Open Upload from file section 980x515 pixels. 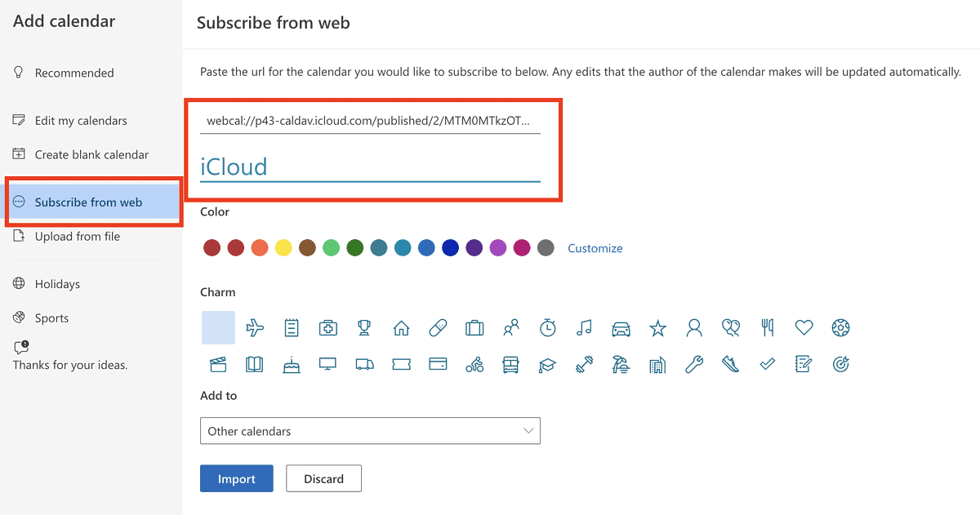(78, 237)
